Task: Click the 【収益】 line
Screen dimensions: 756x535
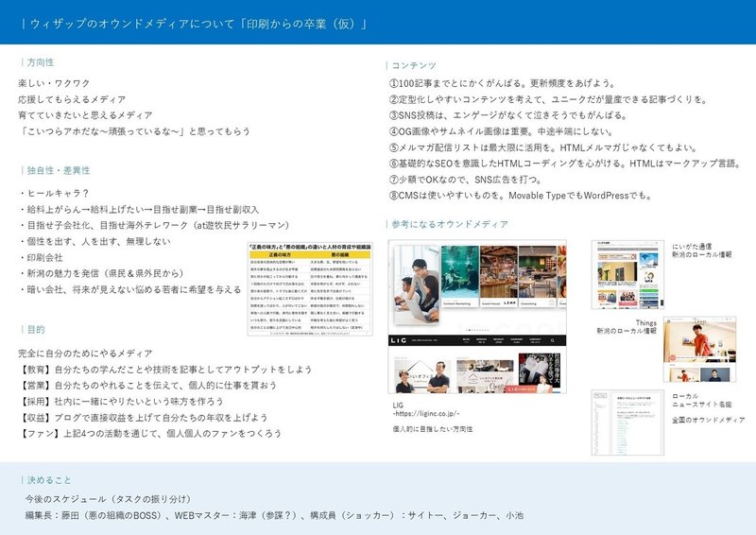Action: (144, 417)
